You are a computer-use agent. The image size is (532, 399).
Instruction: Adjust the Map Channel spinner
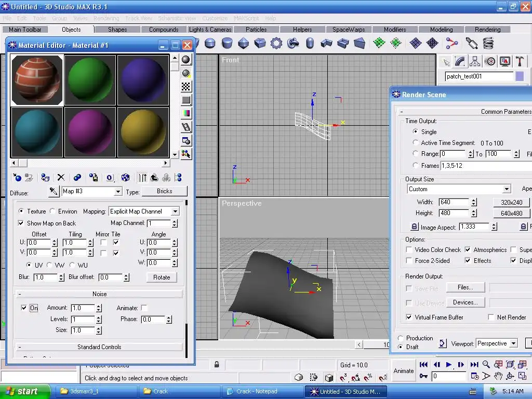(x=175, y=223)
